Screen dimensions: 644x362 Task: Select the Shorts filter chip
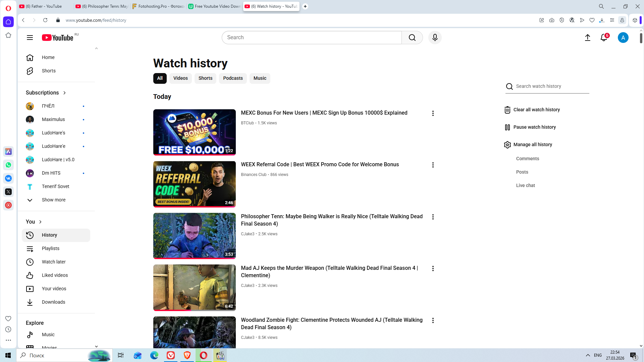coord(205,78)
